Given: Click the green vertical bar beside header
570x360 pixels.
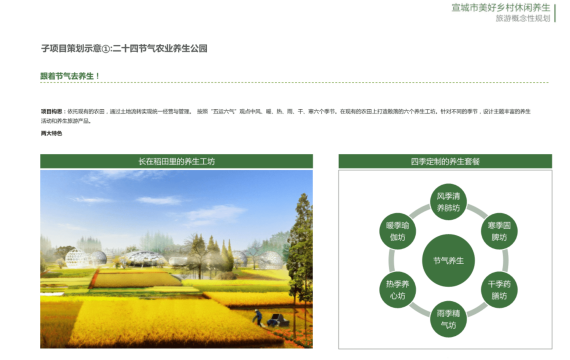Looking at the screenshot, I should point(555,13).
